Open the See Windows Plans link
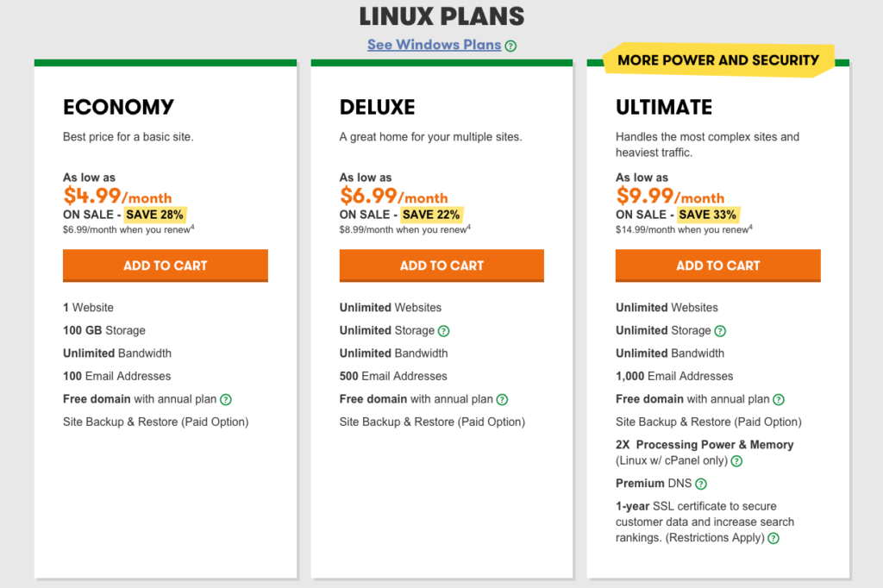Screen dimensions: 883x588 pos(434,45)
